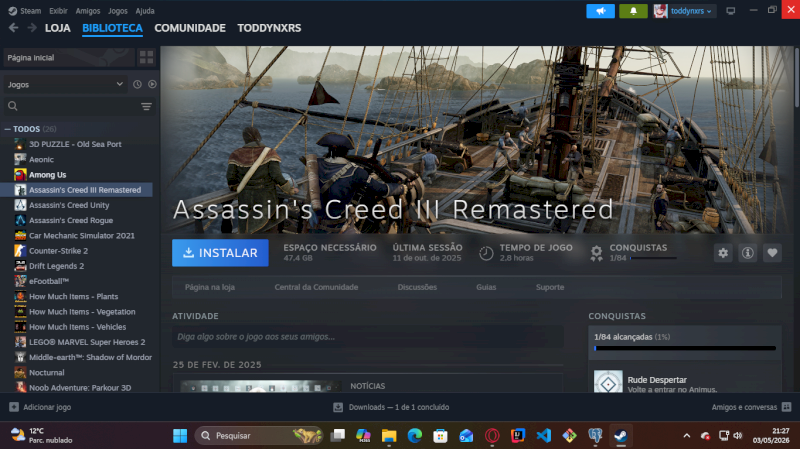Open Discussões link
The width and height of the screenshot is (800, 449).
click(x=417, y=287)
